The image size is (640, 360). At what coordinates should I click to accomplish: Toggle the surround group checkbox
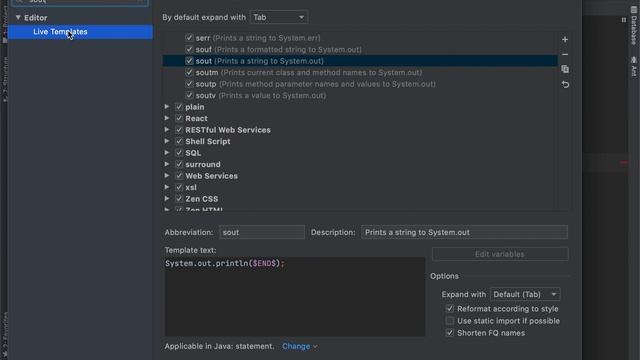179,164
